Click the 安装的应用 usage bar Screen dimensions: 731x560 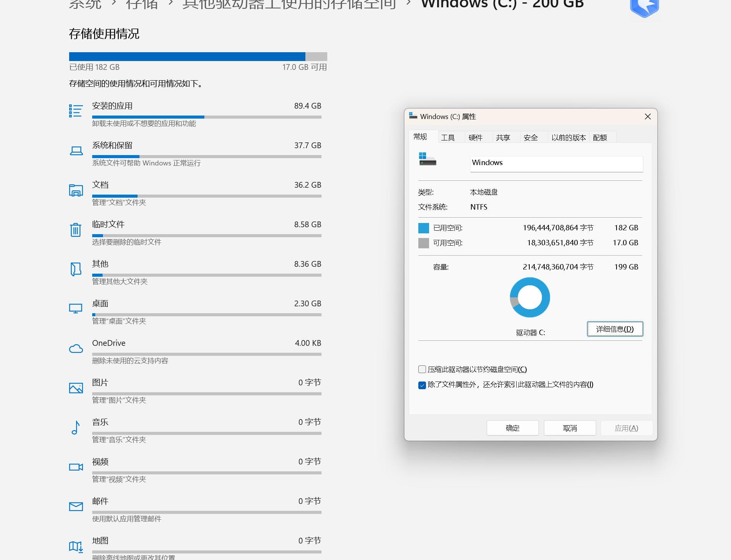(207, 117)
